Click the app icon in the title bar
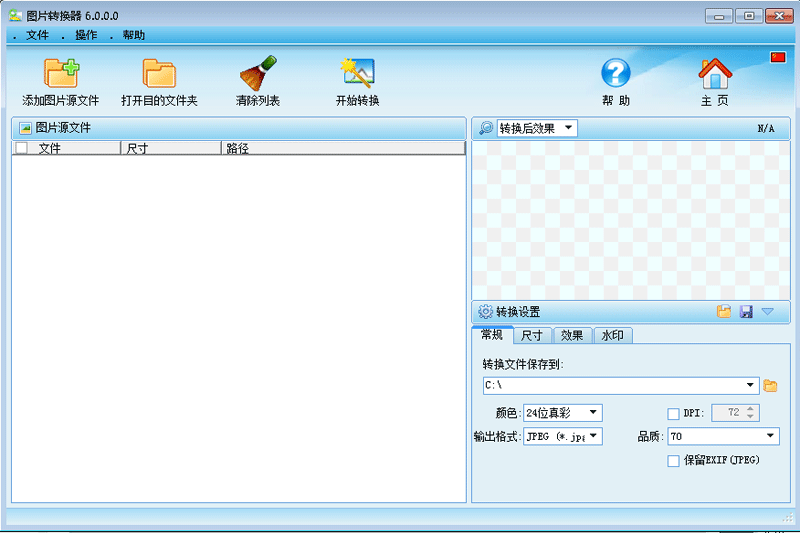 click(x=15, y=15)
